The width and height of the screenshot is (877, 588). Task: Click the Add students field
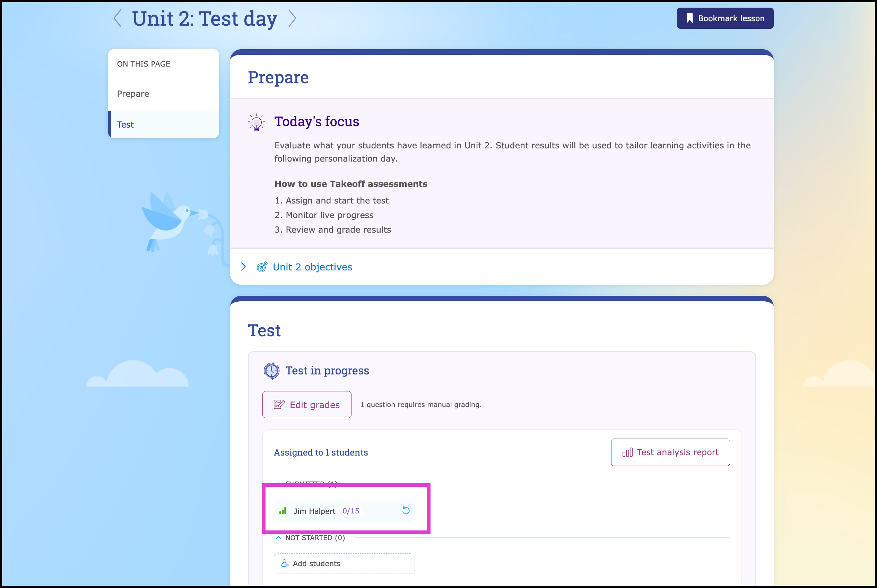[x=344, y=563]
